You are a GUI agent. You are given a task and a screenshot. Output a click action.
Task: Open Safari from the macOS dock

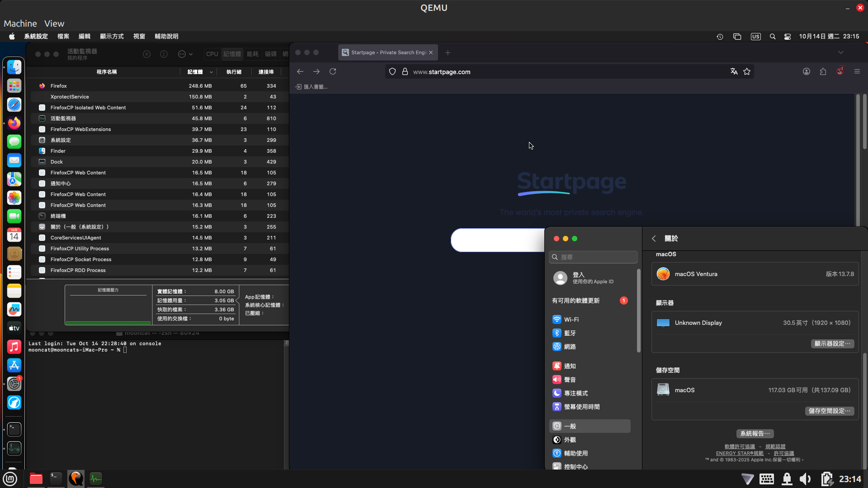click(x=14, y=104)
